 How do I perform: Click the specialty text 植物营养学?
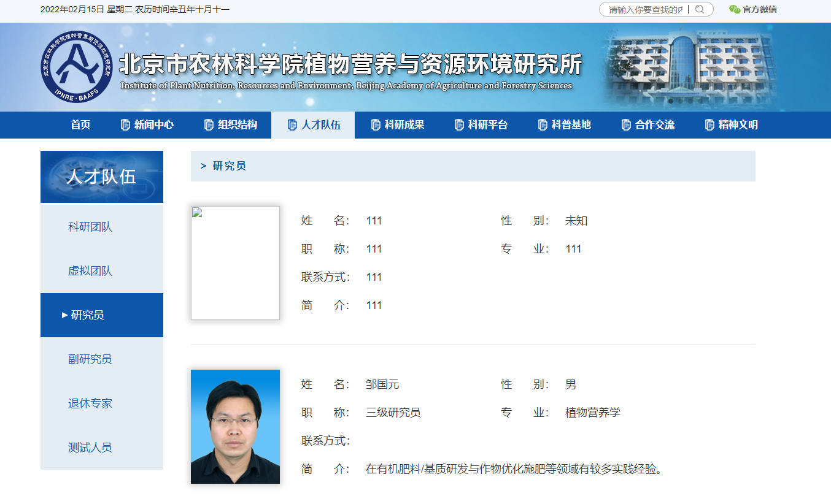[x=593, y=413]
